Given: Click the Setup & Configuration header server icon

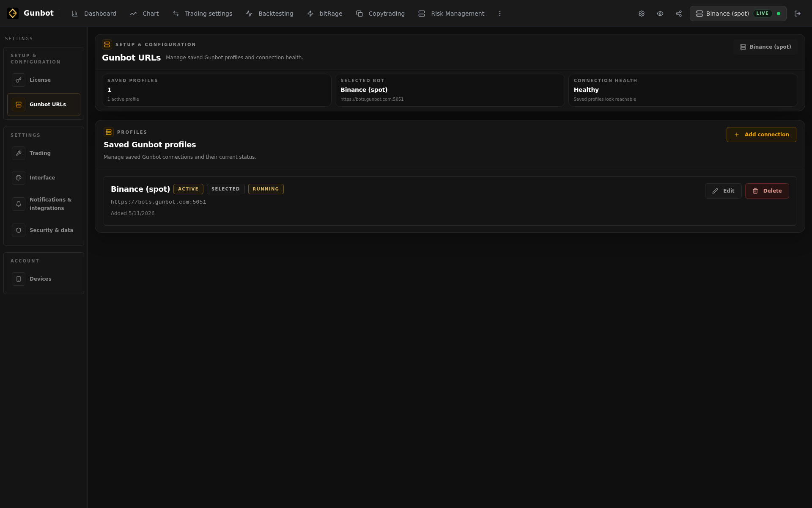Looking at the screenshot, I should (107, 44).
